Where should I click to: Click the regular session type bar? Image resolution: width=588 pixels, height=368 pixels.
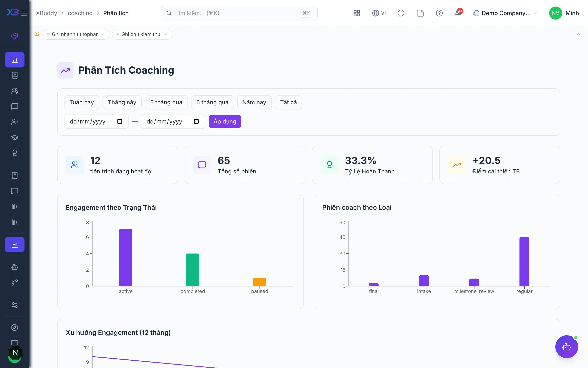pyautogui.click(x=524, y=262)
